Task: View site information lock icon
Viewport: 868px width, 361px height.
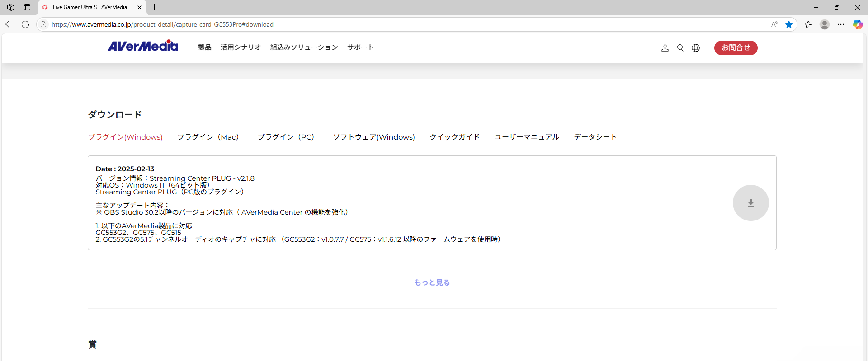Action: click(43, 24)
